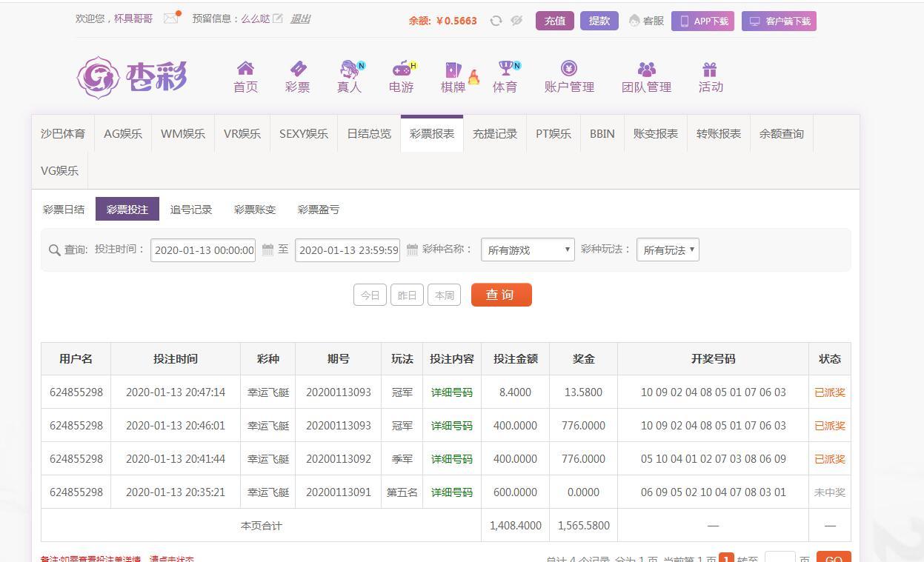Open end date calendar picker icon
The width and height of the screenshot is (924, 562).
(x=412, y=250)
